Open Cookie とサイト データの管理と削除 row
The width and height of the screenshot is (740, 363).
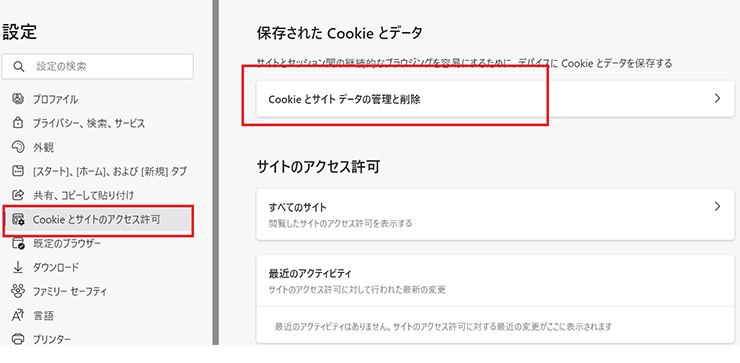(495, 99)
